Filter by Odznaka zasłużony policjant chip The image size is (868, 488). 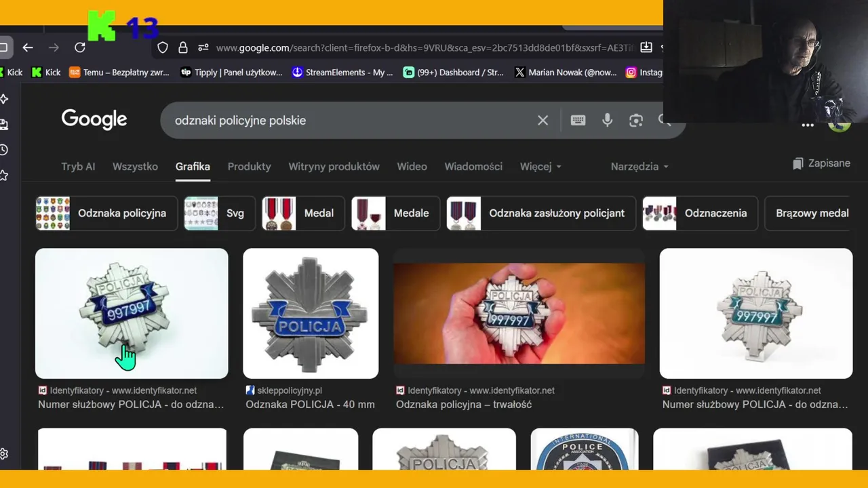tap(541, 213)
